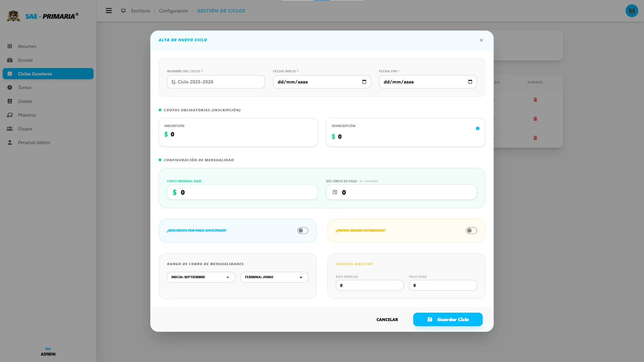Go to Grupos sidebar item
This screenshot has width=644, height=362.
25,129
